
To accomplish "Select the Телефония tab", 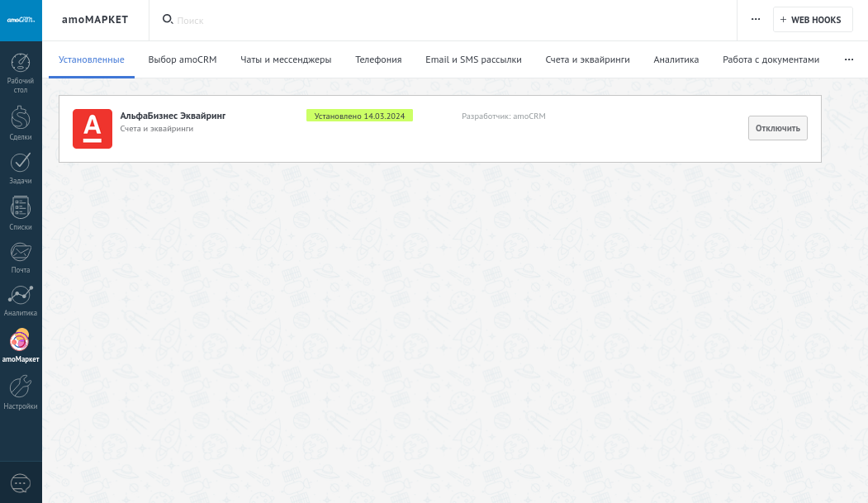I will (378, 59).
